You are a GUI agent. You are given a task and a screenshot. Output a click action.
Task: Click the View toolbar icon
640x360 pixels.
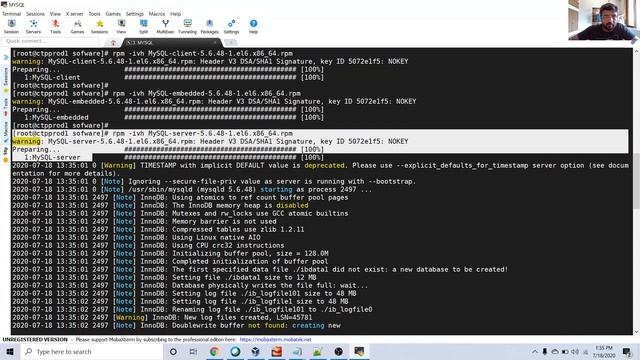(x=121, y=27)
